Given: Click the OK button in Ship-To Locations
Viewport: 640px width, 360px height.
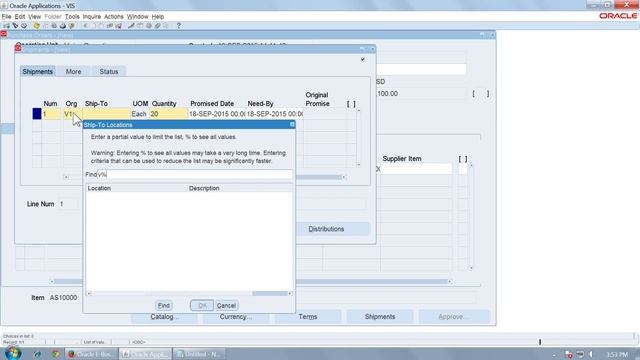Looking at the screenshot, I should coord(202,305).
